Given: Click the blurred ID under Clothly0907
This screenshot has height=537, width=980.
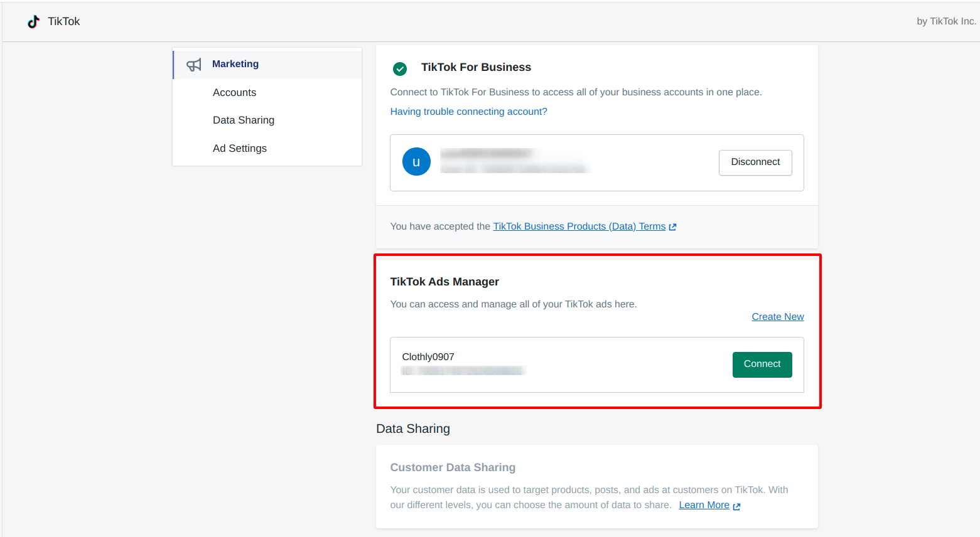Looking at the screenshot, I should coord(463,371).
